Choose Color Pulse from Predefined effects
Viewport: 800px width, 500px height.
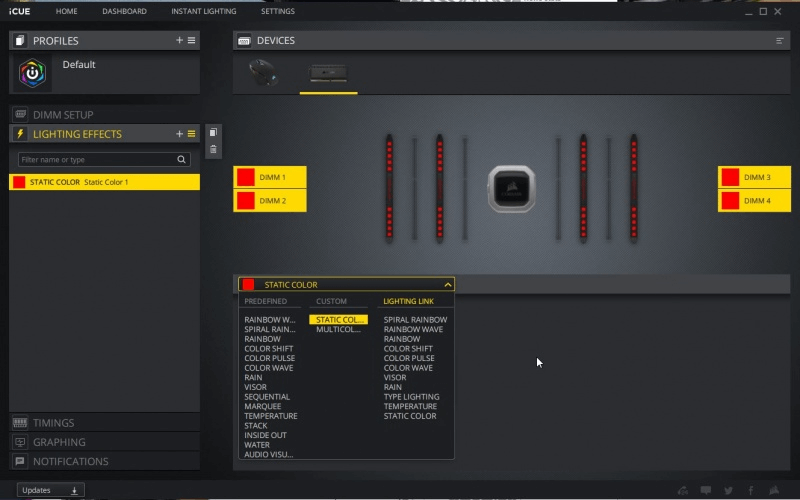(x=269, y=358)
